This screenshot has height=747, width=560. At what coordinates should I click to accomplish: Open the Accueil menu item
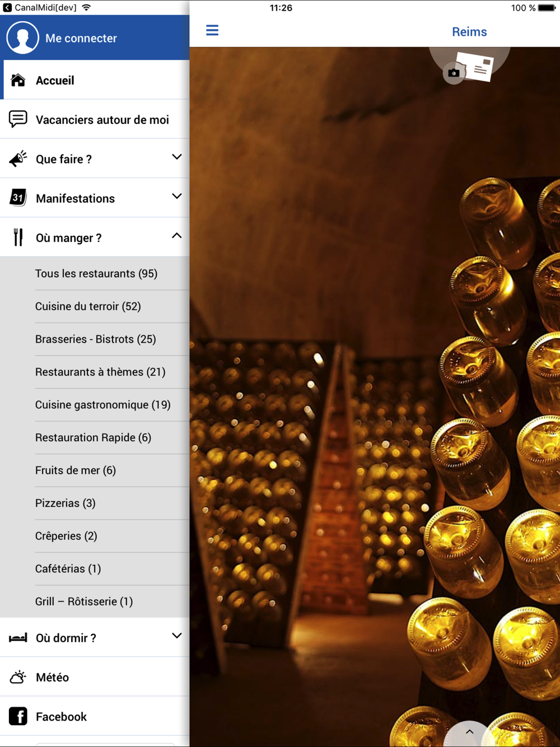[x=95, y=80]
